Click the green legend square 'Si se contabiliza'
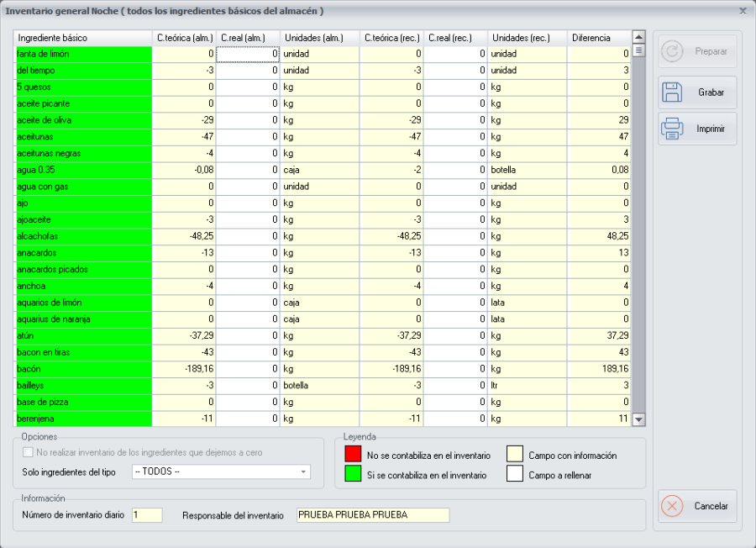 point(351,472)
